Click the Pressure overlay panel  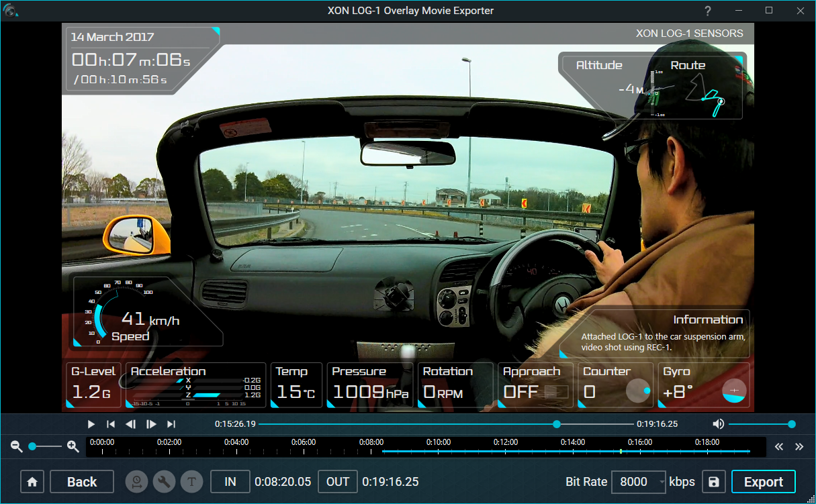pyautogui.click(x=370, y=385)
